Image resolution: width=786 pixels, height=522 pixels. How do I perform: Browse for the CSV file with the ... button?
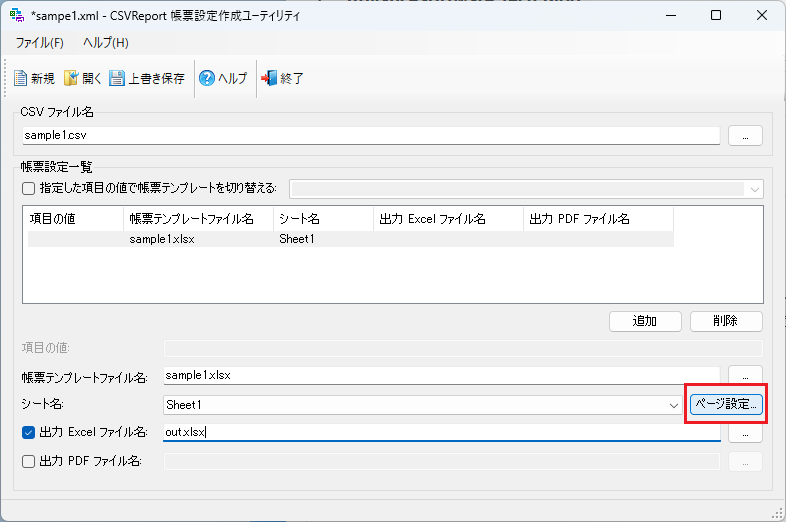coord(745,136)
